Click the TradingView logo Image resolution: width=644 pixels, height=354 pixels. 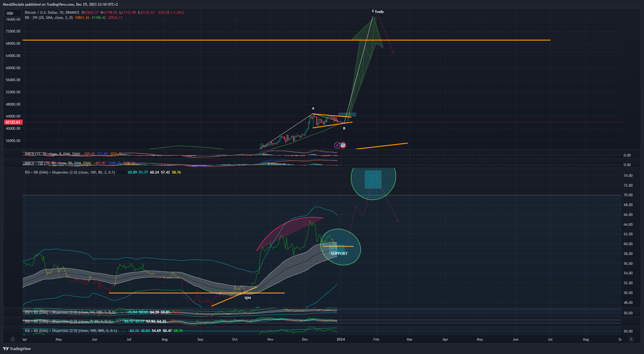coord(17,349)
